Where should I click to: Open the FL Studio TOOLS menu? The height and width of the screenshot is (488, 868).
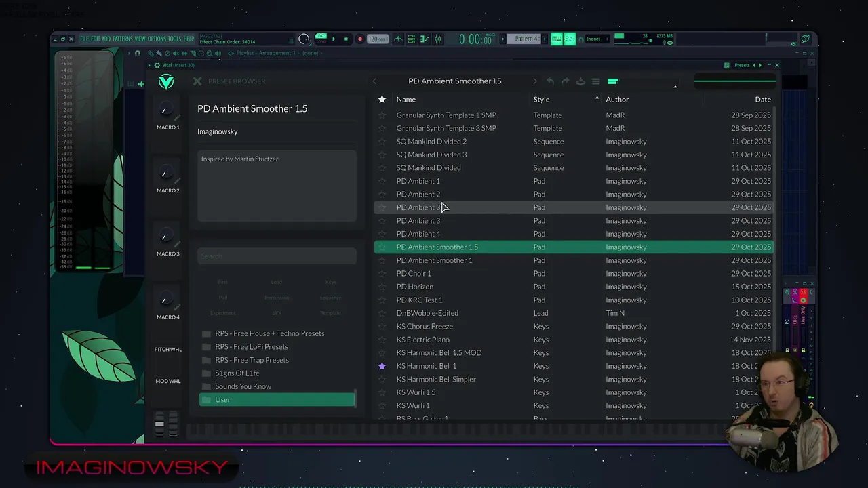[x=174, y=39]
